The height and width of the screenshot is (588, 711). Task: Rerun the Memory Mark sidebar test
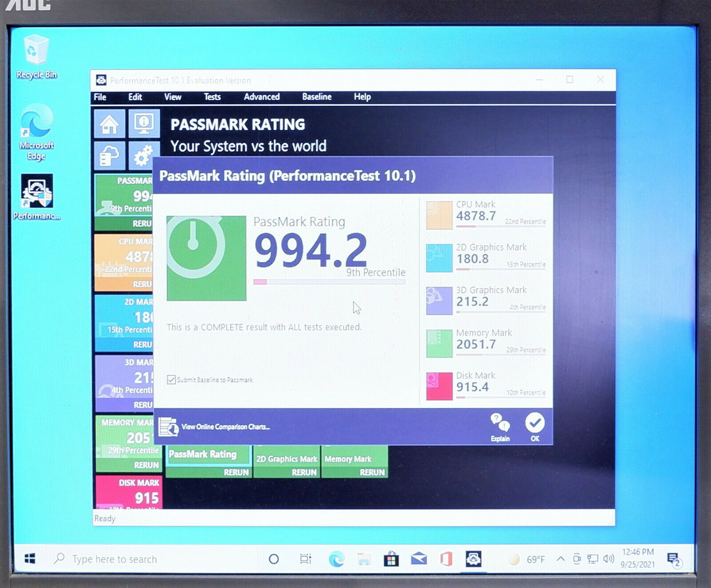point(146,465)
